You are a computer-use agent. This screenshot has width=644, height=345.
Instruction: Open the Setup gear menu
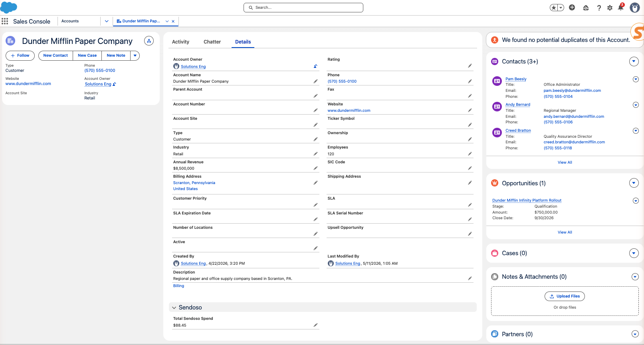(610, 8)
